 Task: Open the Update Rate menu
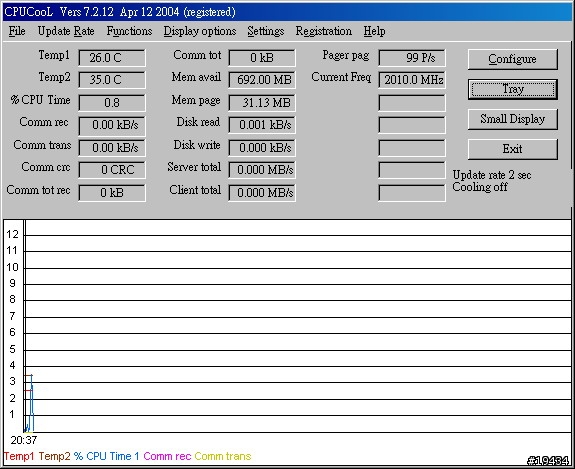point(66,31)
